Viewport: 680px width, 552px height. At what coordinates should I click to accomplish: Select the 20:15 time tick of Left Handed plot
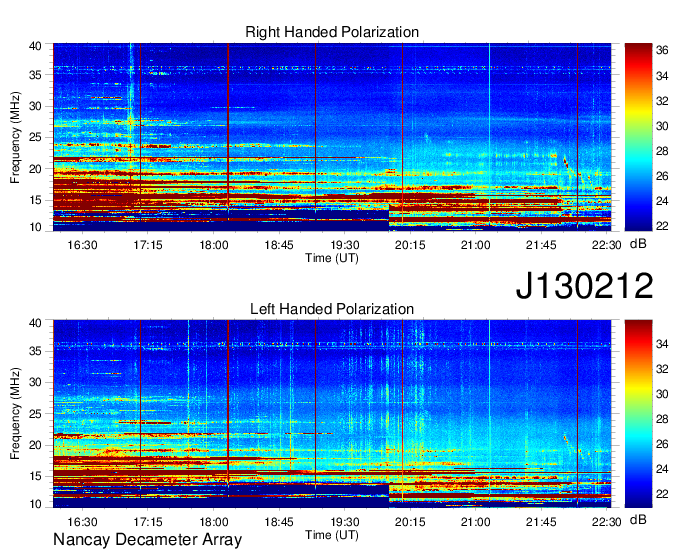tap(410, 522)
